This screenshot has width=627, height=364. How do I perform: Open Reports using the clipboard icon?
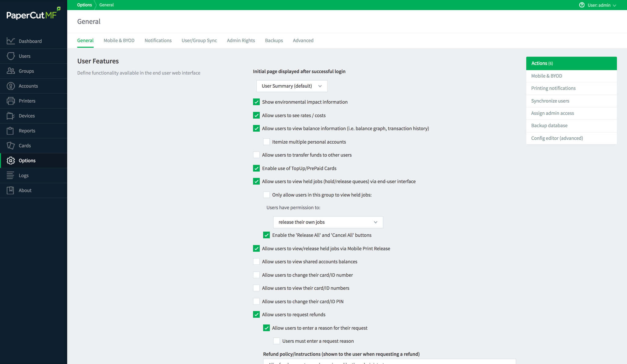pos(11,131)
